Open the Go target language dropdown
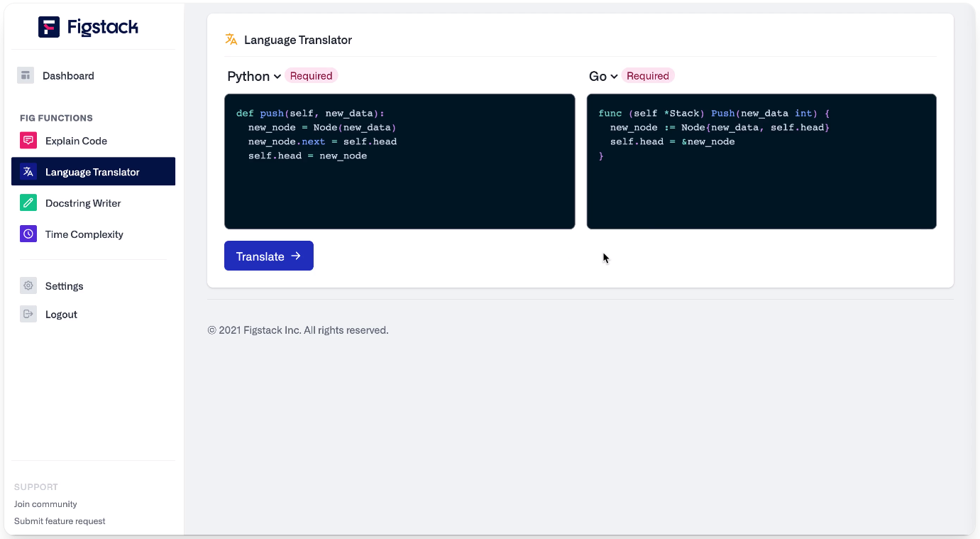 point(603,76)
